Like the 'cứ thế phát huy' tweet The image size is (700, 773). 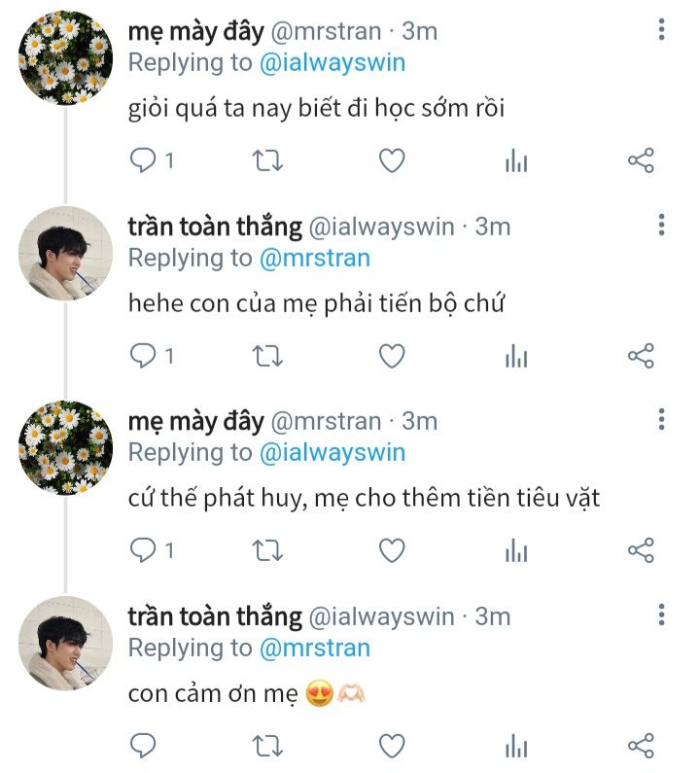pos(391,551)
